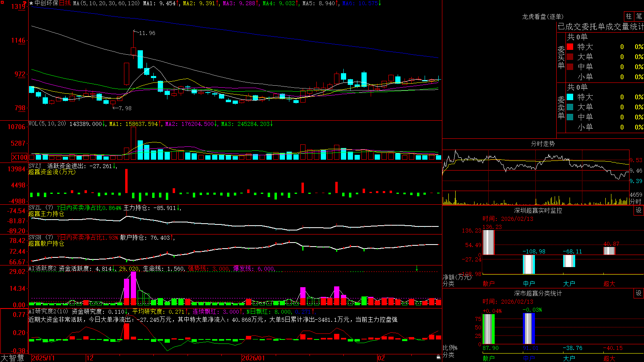Click the 2026/01 date on the timeline
The height and width of the screenshot is (362, 644).
254,358
